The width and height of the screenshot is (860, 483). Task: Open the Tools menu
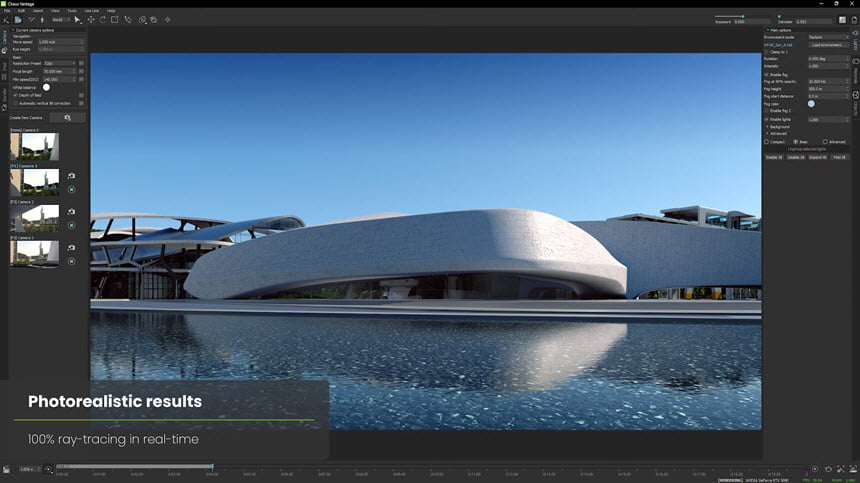pos(72,11)
